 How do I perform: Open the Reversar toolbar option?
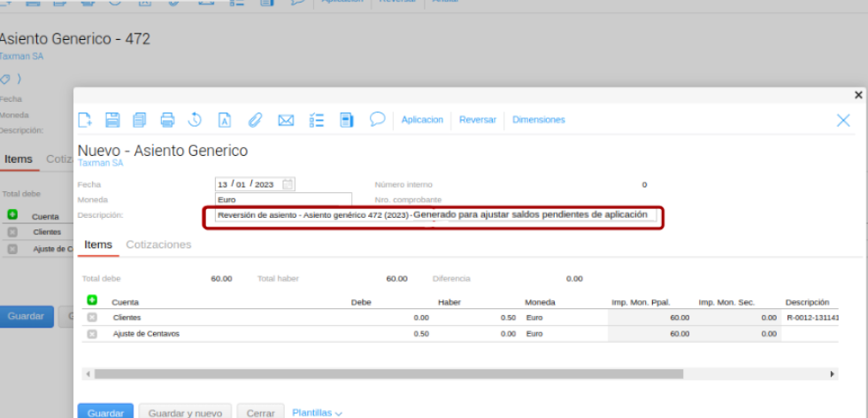477,120
